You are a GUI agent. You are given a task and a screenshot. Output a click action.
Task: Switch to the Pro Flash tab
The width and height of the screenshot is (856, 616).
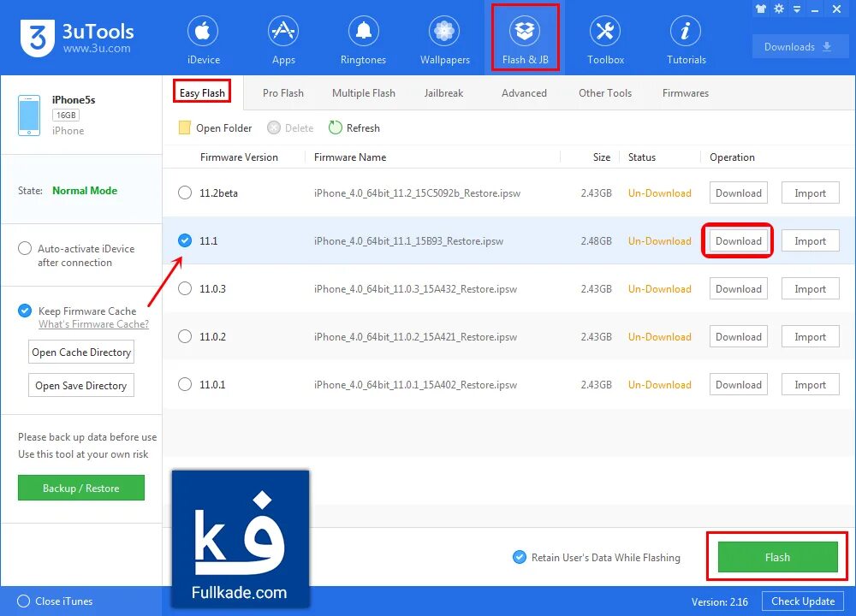(282, 92)
